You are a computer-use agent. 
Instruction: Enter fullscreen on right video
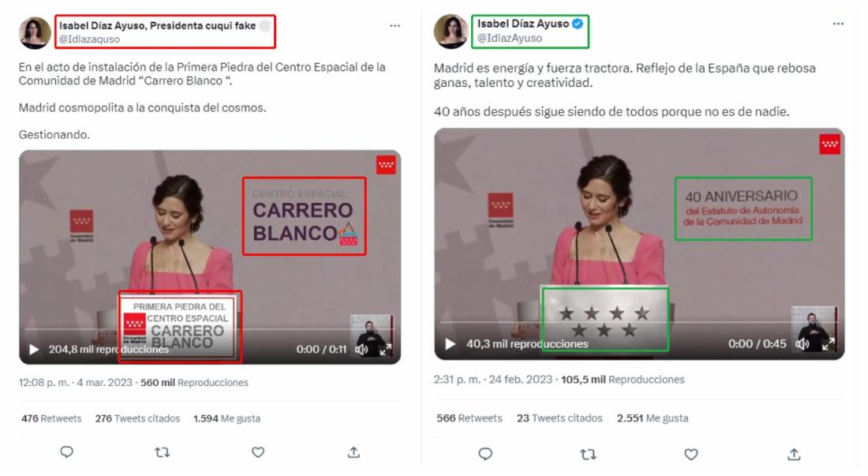coord(828,343)
